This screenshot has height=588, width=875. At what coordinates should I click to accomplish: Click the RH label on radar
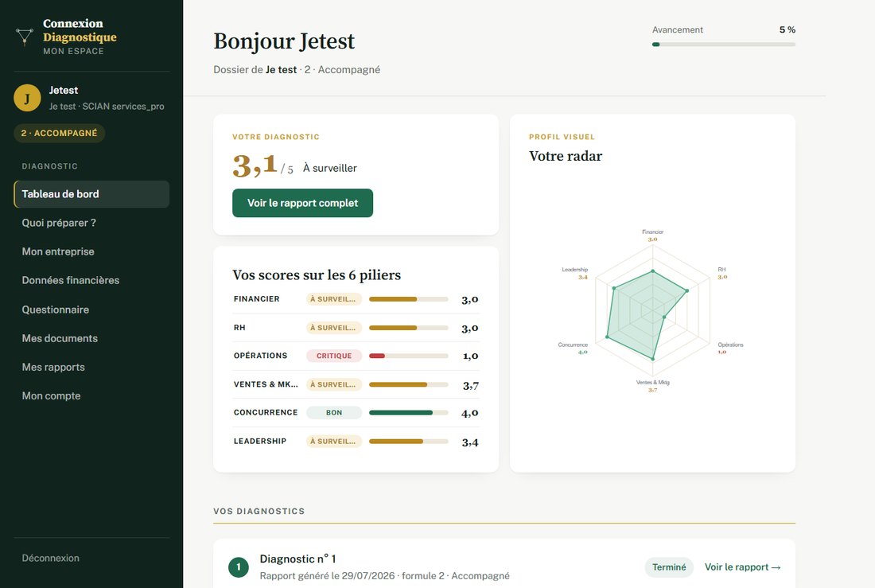[x=721, y=270]
